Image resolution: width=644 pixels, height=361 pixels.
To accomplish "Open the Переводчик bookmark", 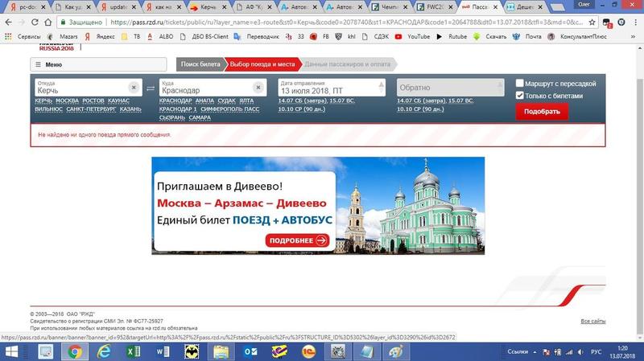I will [256, 36].
